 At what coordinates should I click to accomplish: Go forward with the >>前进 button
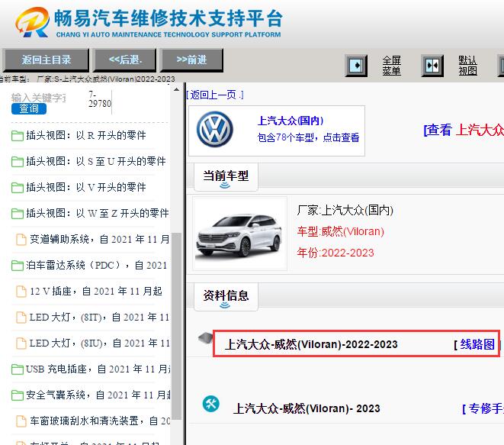tap(191, 60)
